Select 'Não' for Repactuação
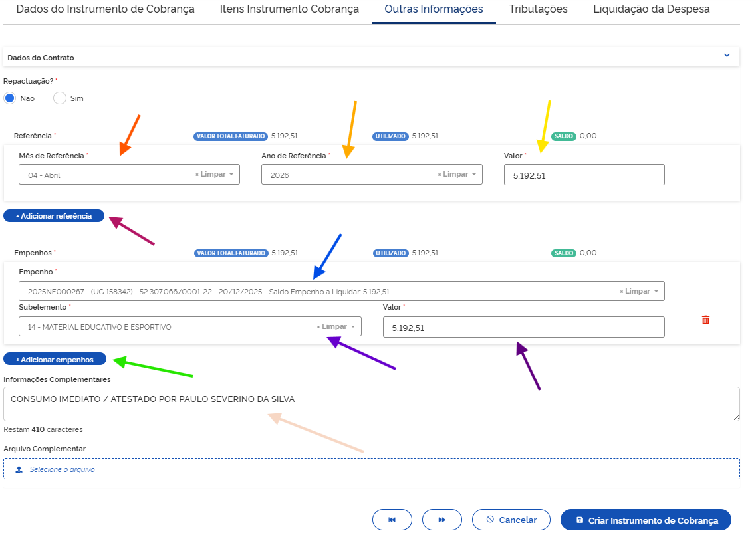This screenshot has width=756, height=541. point(10,98)
